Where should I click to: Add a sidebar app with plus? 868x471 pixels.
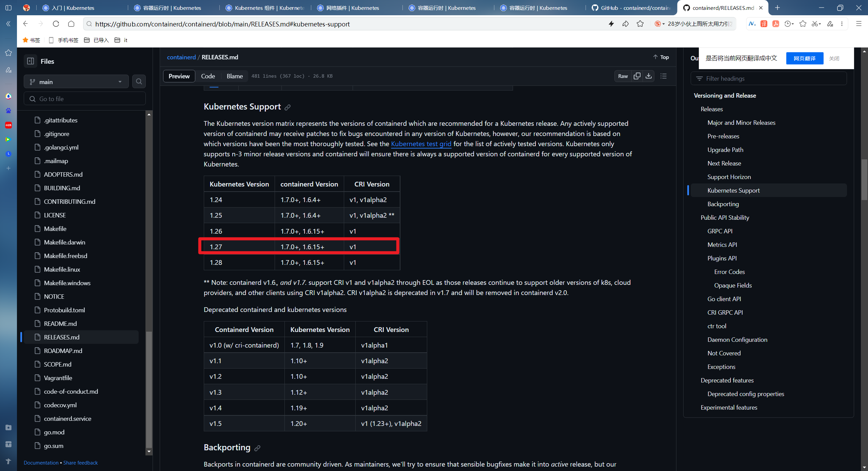(8, 168)
